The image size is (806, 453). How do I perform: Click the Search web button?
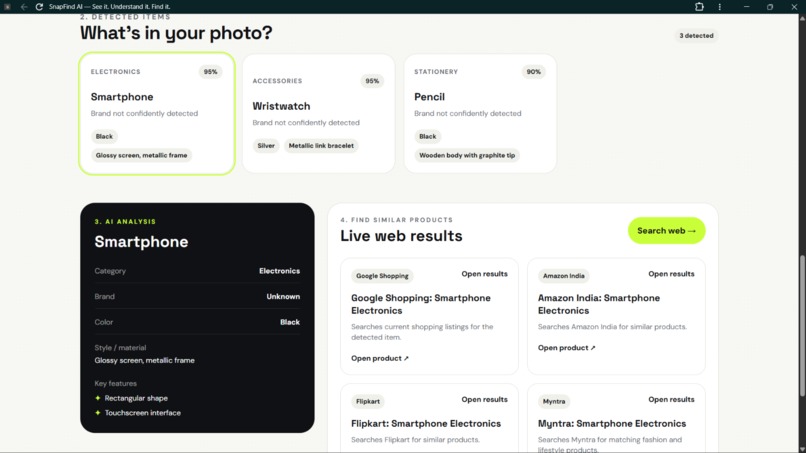pos(666,231)
